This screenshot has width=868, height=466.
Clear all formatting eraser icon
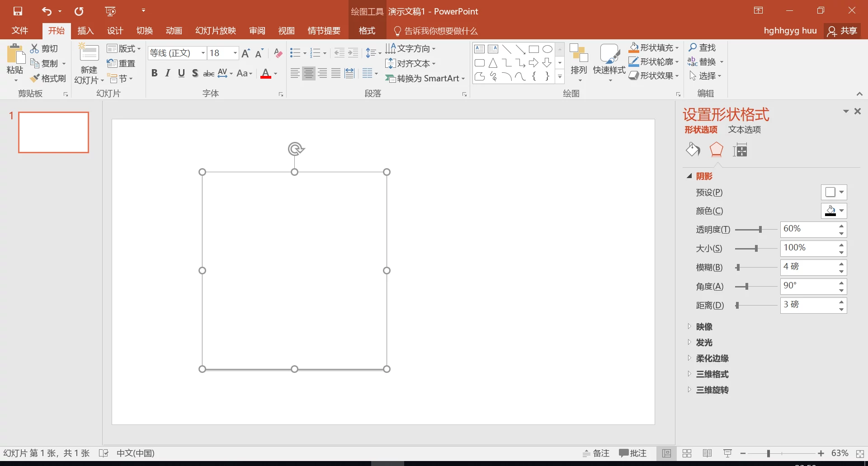coord(278,53)
